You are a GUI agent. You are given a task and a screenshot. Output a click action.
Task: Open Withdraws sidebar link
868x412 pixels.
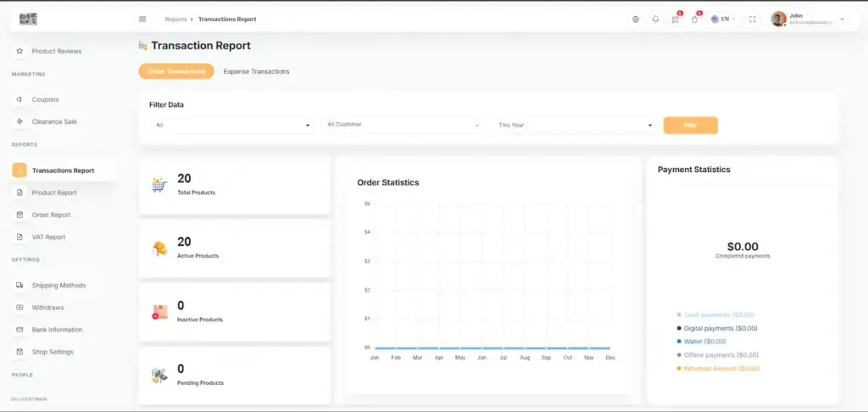[47, 308]
